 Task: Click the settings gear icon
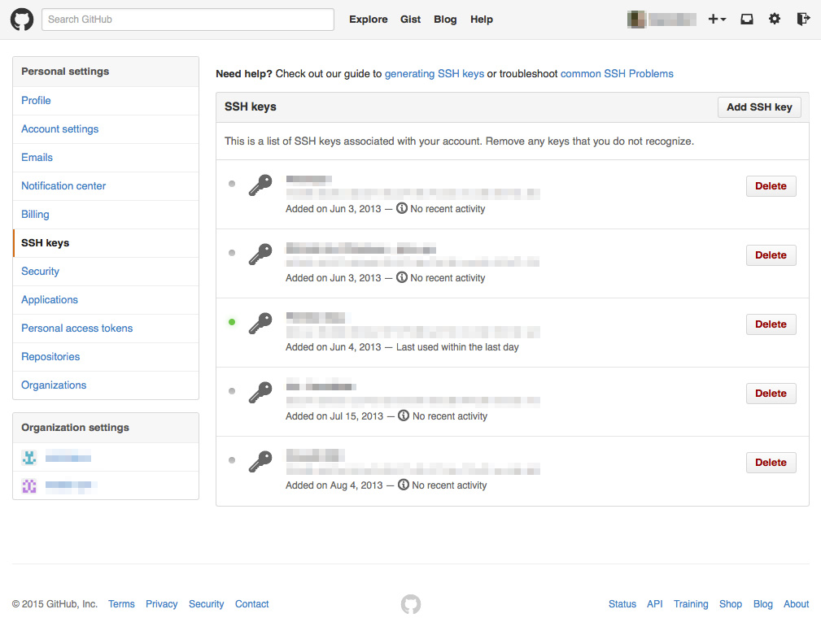[774, 18]
